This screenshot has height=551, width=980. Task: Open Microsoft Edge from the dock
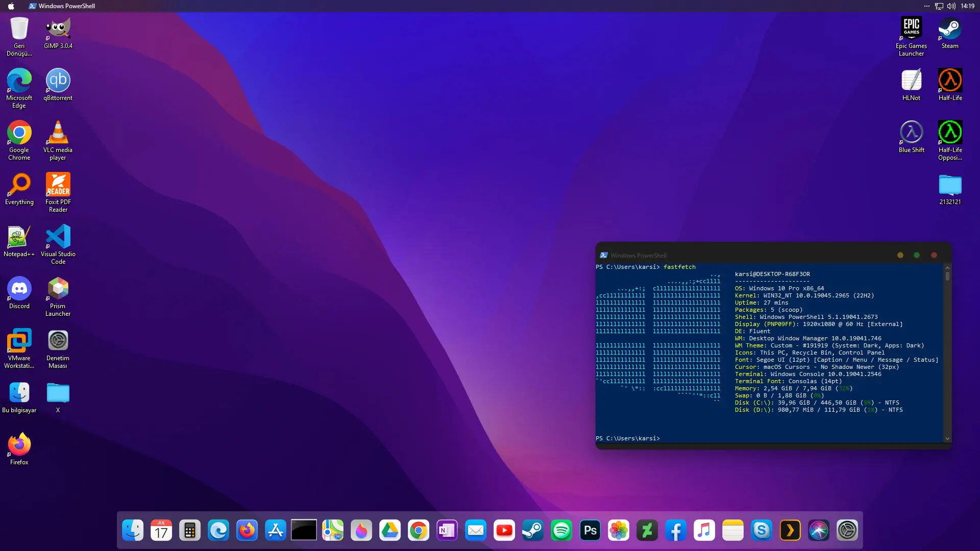coord(218,531)
